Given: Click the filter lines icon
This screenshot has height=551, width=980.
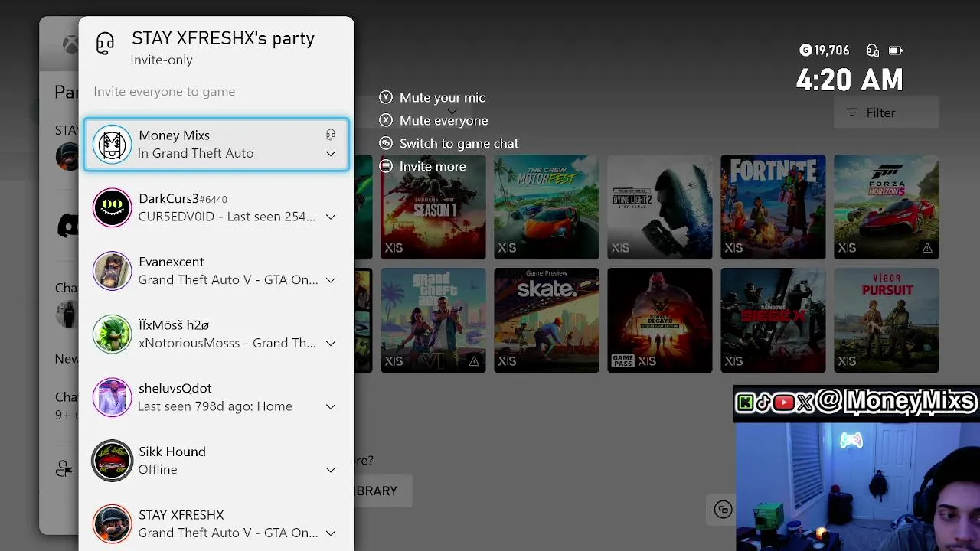Looking at the screenshot, I should point(851,112).
